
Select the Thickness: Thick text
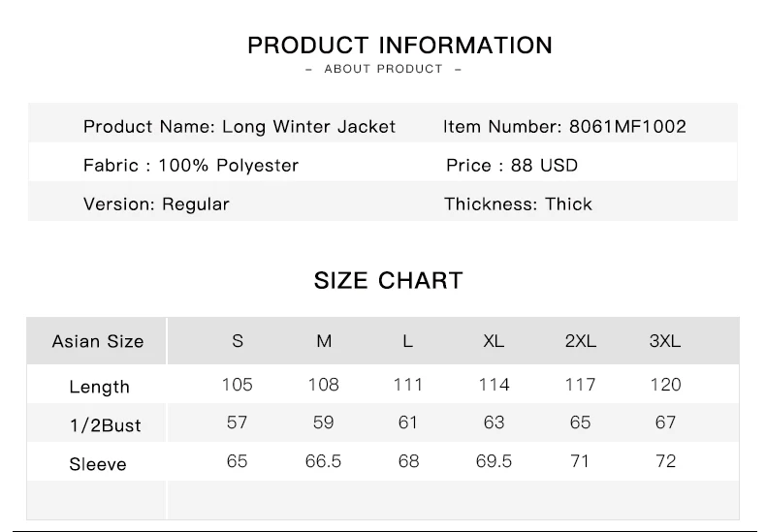coord(518,204)
